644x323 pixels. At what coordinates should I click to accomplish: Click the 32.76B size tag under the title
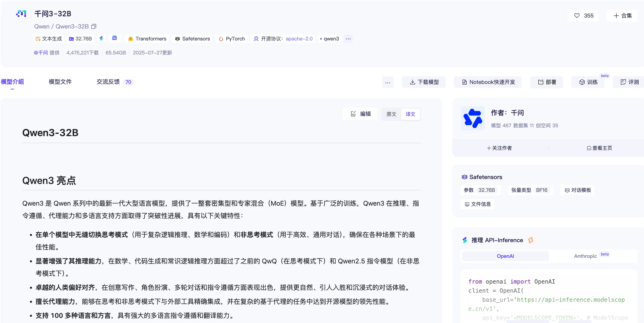point(80,39)
